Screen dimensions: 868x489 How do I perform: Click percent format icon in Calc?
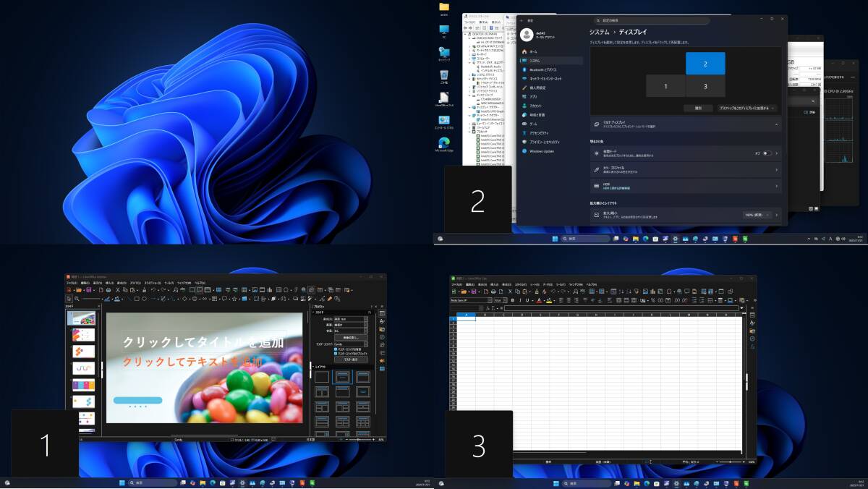click(x=652, y=300)
